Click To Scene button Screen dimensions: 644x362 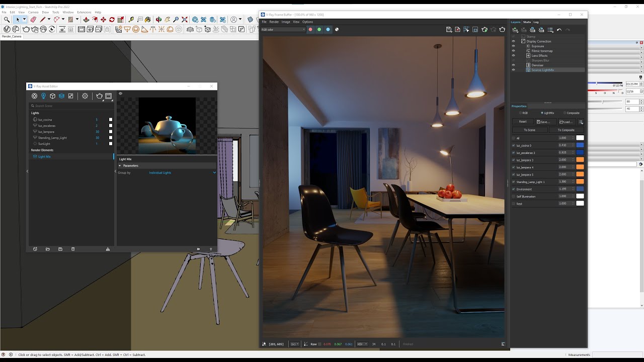pyautogui.click(x=529, y=130)
